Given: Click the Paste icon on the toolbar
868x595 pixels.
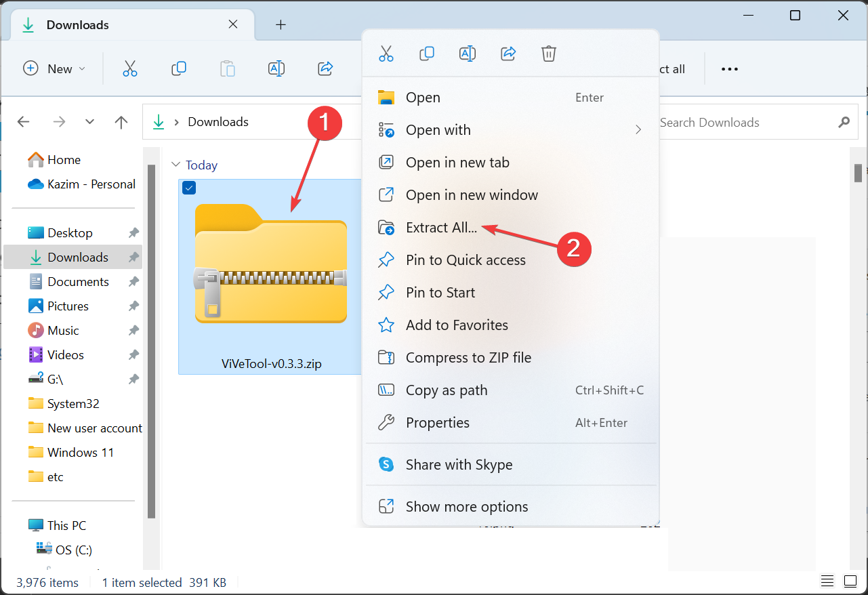Looking at the screenshot, I should pyautogui.click(x=227, y=68).
